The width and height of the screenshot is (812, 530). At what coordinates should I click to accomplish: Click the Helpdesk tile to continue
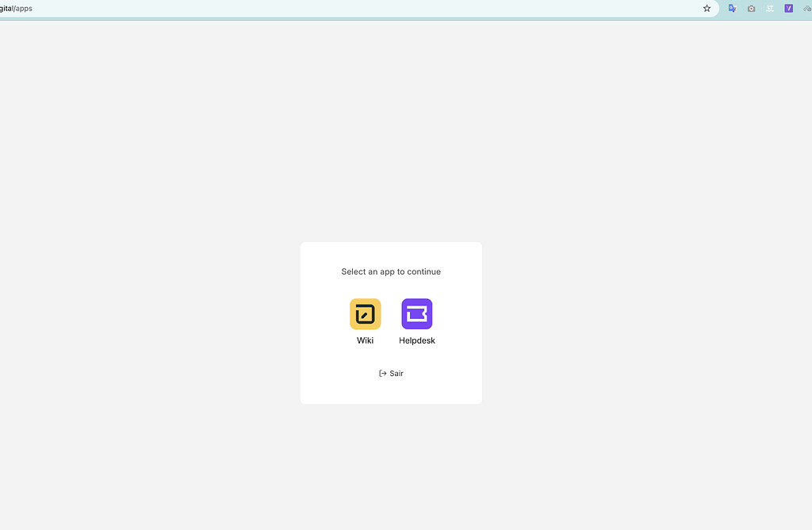pyautogui.click(x=416, y=321)
